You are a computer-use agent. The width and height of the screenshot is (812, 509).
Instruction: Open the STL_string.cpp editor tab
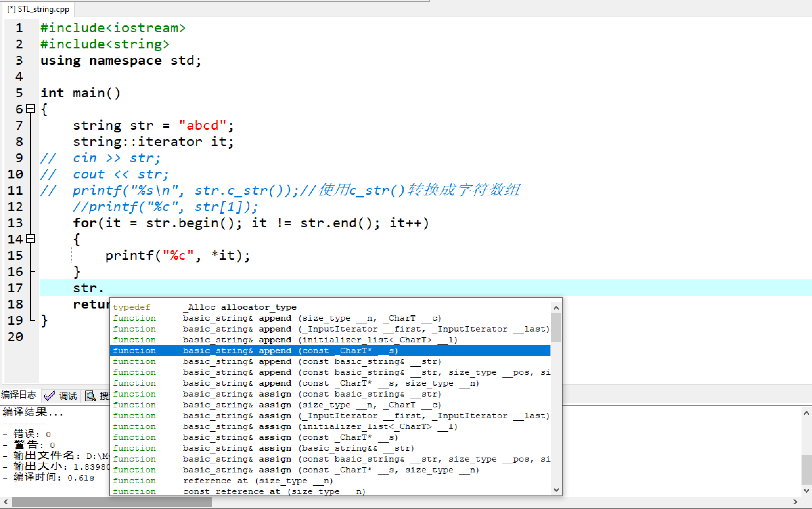click(x=38, y=9)
